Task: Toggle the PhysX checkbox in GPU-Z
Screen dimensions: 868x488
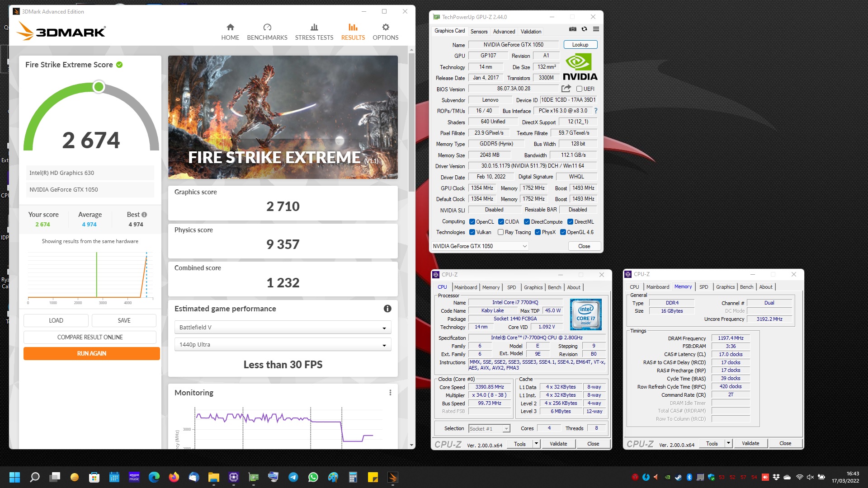Action: click(x=538, y=232)
